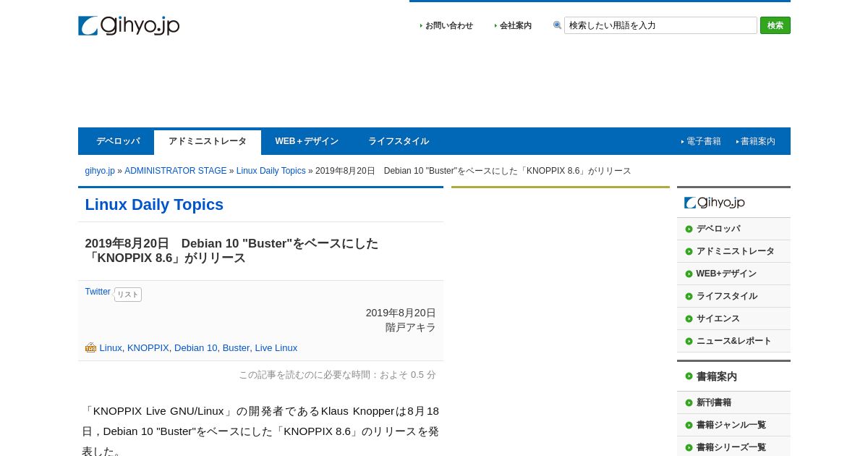The image size is (868, 456).
Task: Select the アドミニストレータ tab
Action: [208, 142]
